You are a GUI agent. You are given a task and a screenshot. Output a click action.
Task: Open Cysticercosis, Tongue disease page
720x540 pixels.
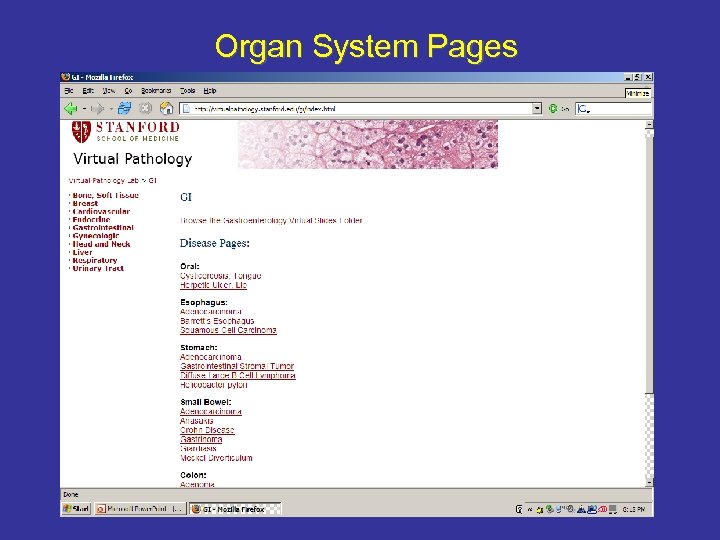[x=221, y=276]
